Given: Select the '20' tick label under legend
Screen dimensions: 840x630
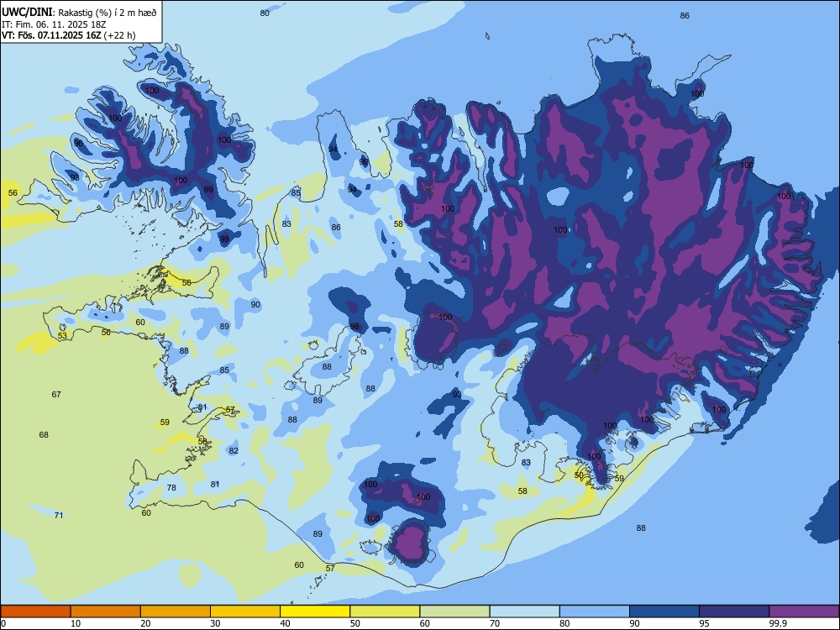Looking at the screenshot, I should coord(145,623).
